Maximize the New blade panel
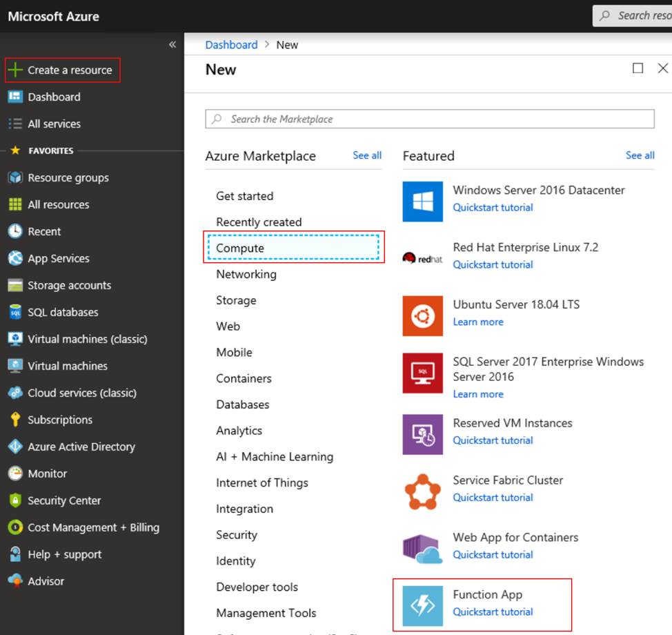This screenshot has height=635, width=672. (638, 68)
